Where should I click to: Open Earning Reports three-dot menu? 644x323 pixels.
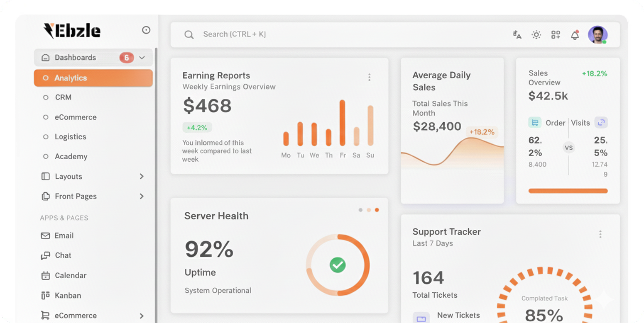coord(369,77)
